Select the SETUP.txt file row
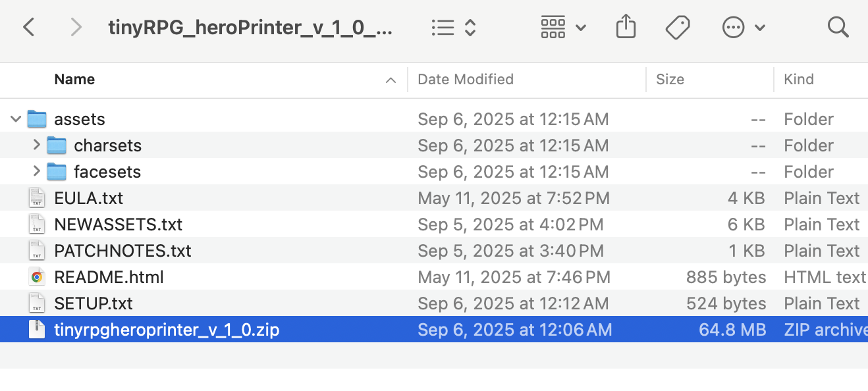868x391 pixels. 94,303
